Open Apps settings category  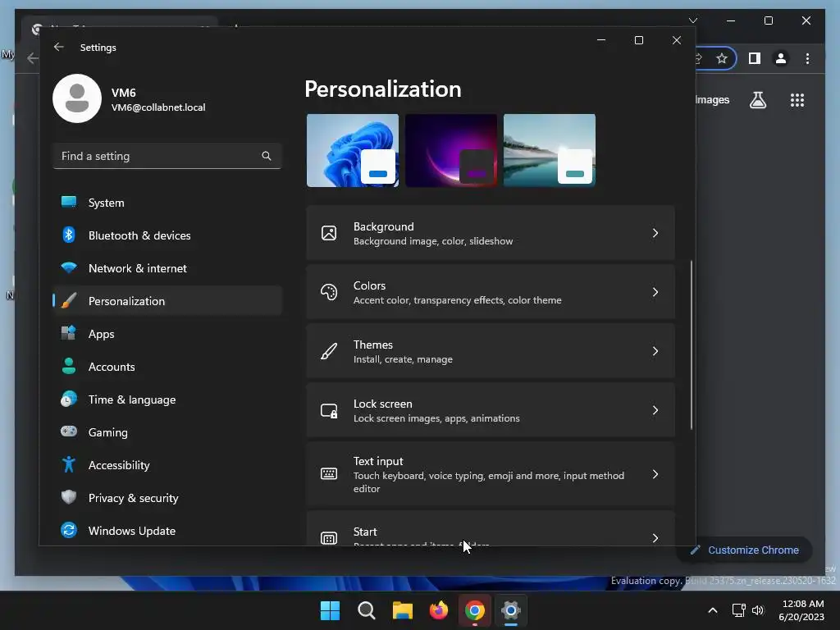pyautogui.click(x=167, y=334)
